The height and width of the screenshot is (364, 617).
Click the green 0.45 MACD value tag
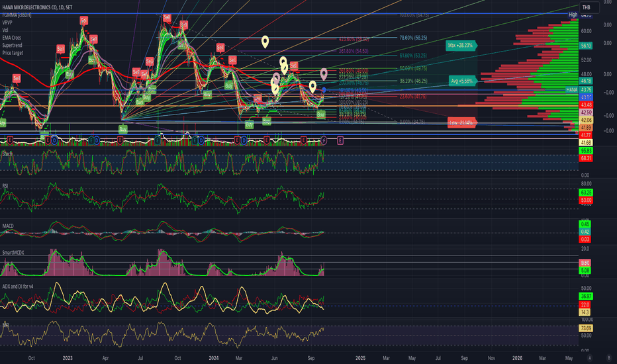click(x=585, y=224)
